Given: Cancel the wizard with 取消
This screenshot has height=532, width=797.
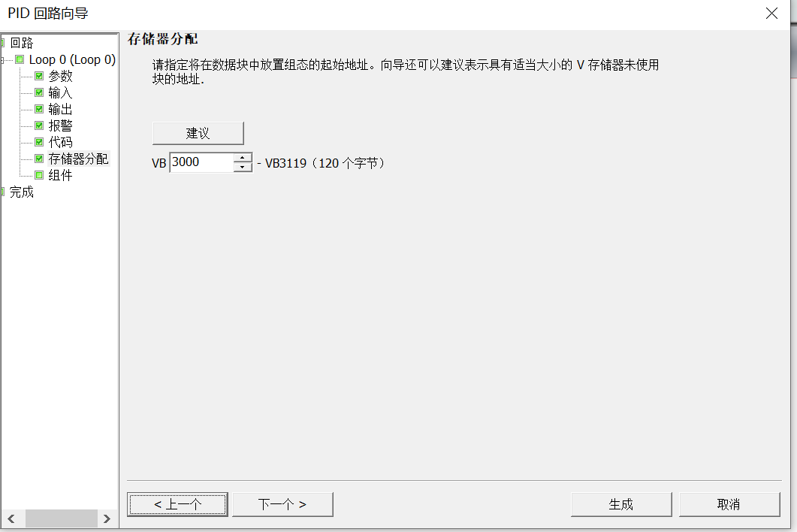Looking at the screenshot, I should [x=729, y=504].
